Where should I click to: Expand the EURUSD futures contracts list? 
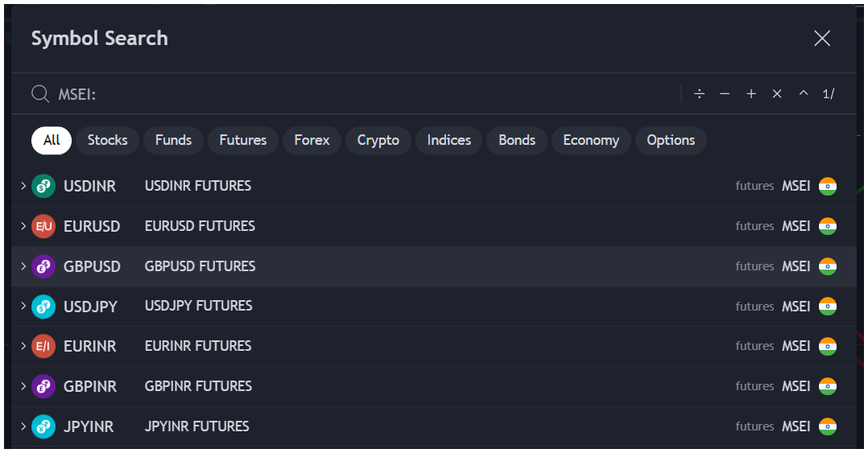pos(23,226)
